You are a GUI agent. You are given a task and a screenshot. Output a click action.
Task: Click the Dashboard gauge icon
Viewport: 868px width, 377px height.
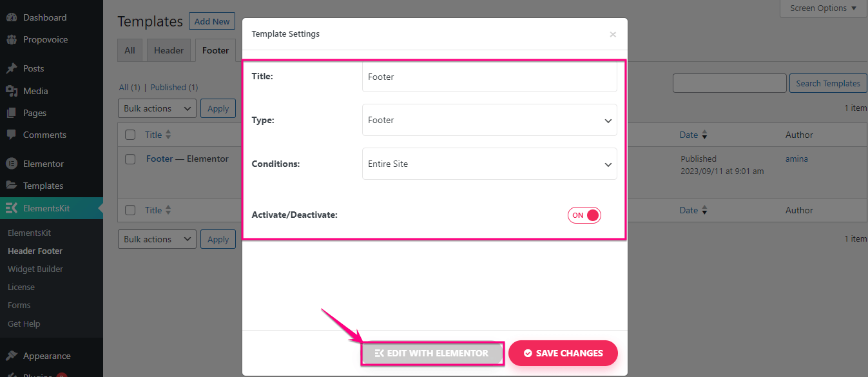coord(12,17)
